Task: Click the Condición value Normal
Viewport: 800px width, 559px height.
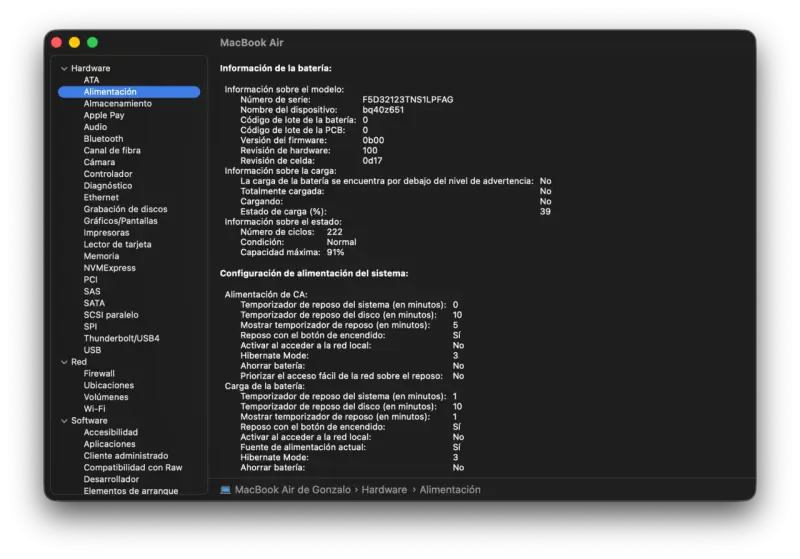Action: (341, 242)
